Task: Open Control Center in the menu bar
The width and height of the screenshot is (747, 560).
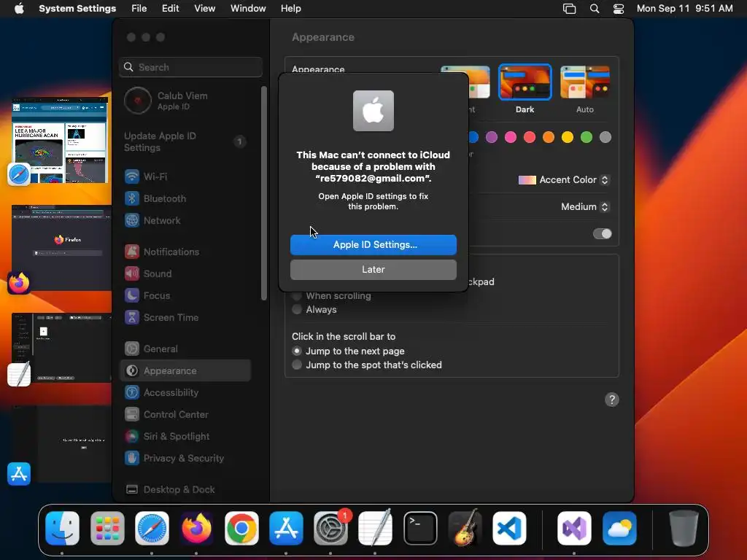Action: (x=619, y=9)
